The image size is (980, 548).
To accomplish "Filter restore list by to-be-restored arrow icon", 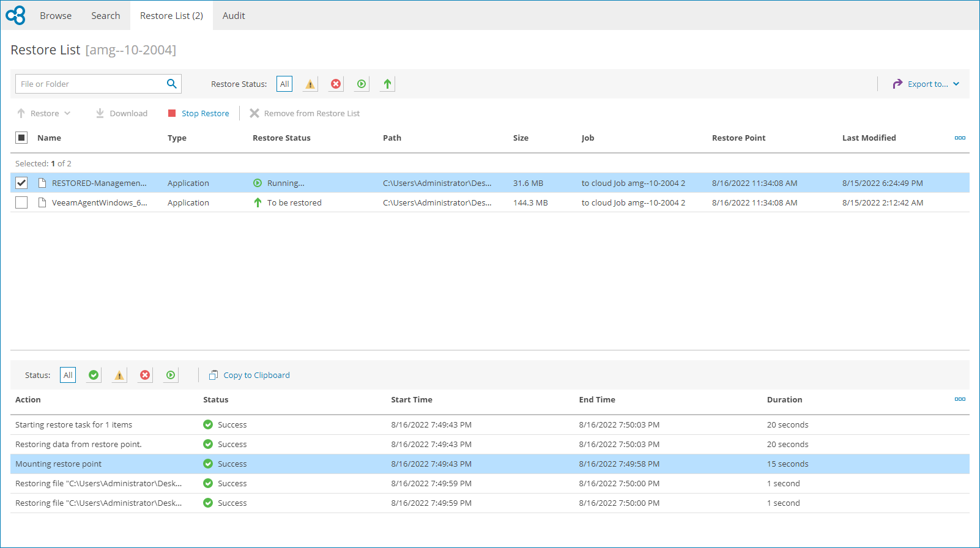I will [x=387, y=84].
